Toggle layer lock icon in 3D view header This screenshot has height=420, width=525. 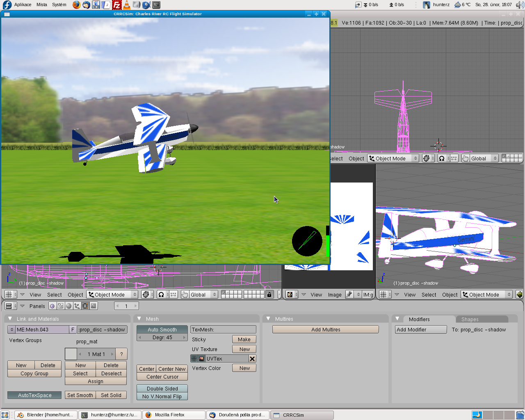269,294
